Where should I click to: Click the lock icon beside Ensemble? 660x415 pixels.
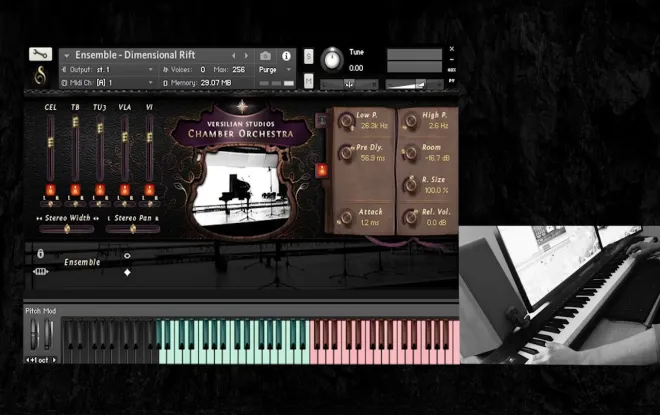coord(40,253)
